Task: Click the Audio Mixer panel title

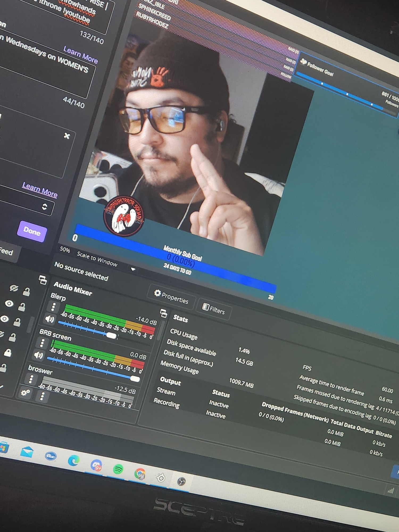Action: coord(73,289)
